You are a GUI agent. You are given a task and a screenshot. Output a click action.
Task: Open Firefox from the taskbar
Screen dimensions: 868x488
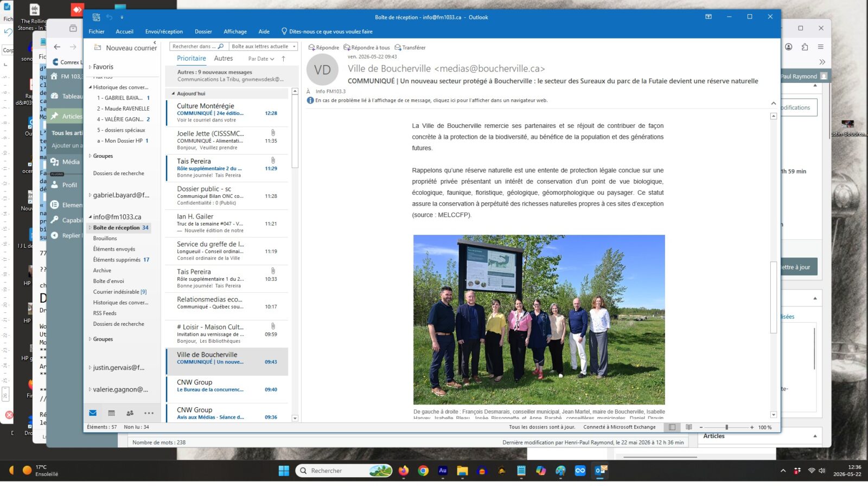tap(403, 471)
